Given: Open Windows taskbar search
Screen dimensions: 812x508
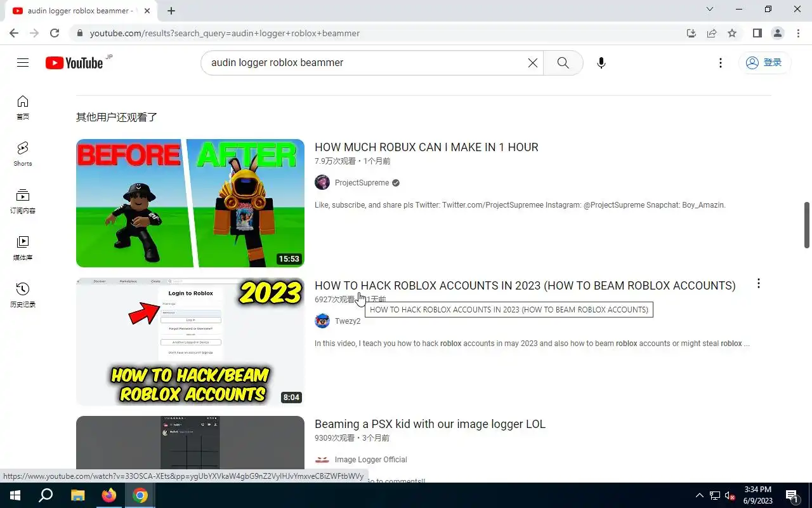Looking at the screenshot, I should point(46,495).
